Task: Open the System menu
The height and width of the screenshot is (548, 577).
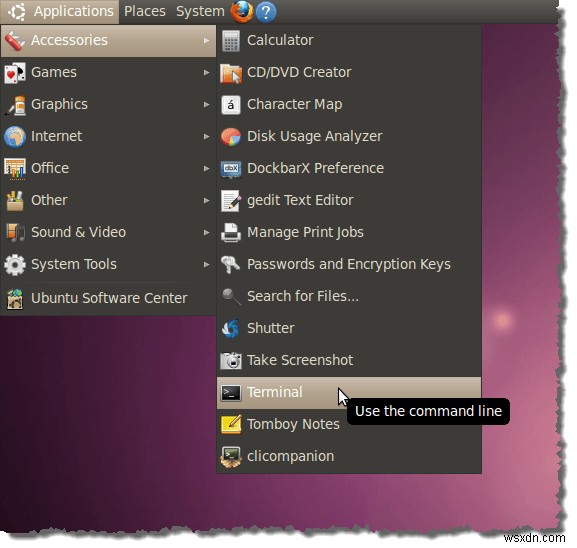Action: click(x=200, y=11)
